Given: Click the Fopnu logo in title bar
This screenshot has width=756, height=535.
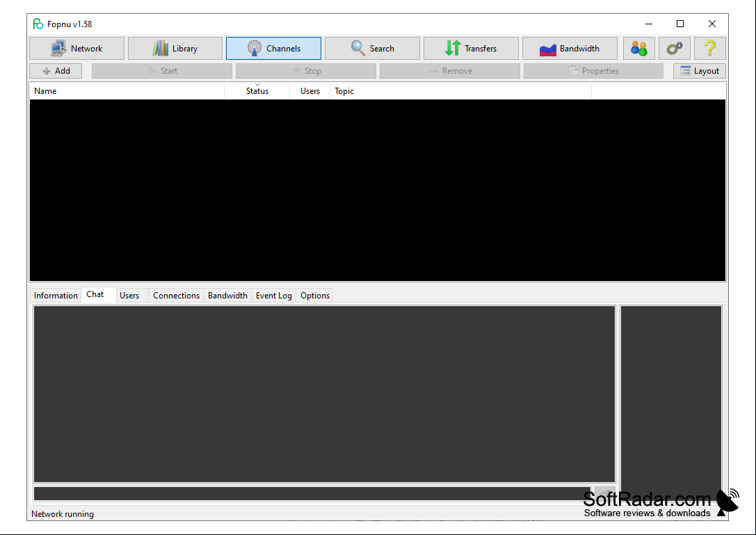Looking at the screenshot, I should click(x=38, y=24).
